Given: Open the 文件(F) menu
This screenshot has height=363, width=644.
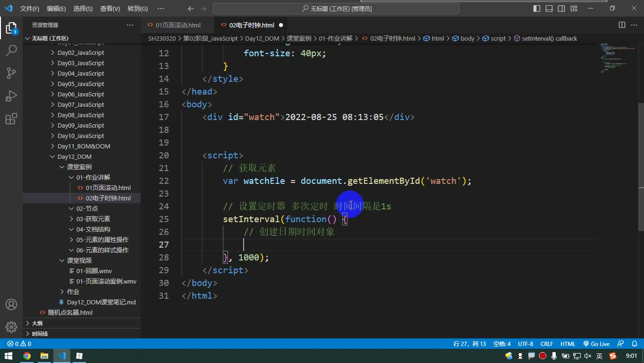Looking at the screenshot, I should [x=30, y=9].
